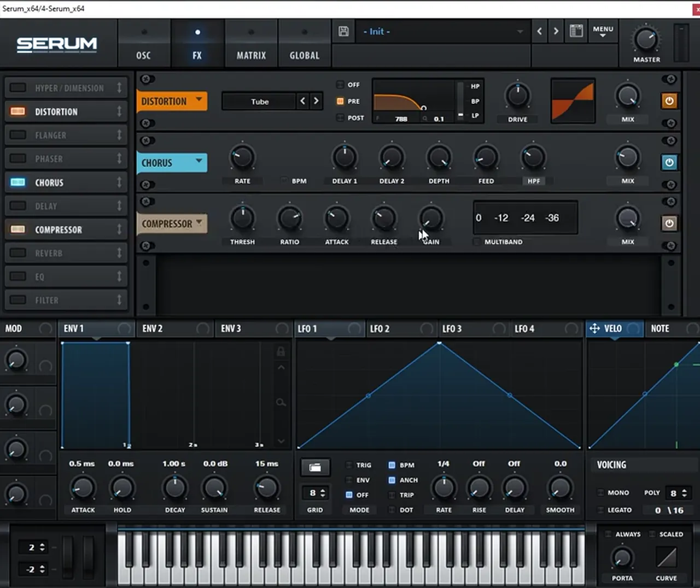Switch to the GLOBAL tab
700x588 pixels.
(x=305, y=44)
